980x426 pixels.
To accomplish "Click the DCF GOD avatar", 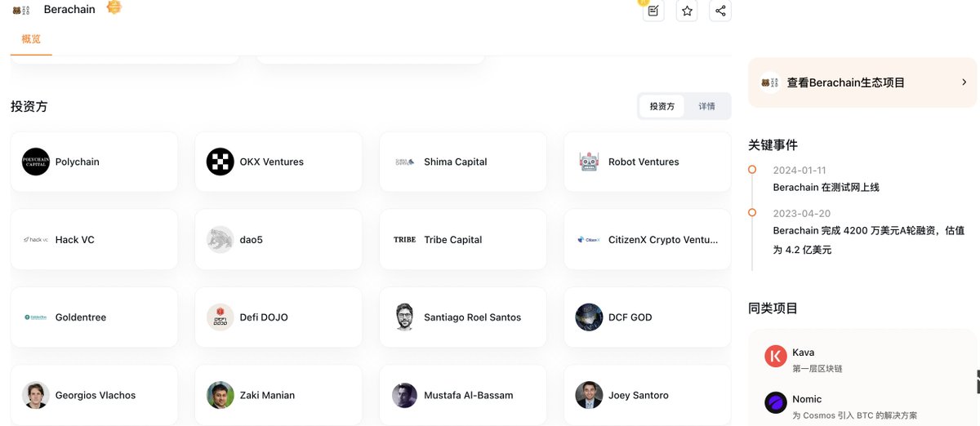I will pyautogui.click(x=590, y=317).
